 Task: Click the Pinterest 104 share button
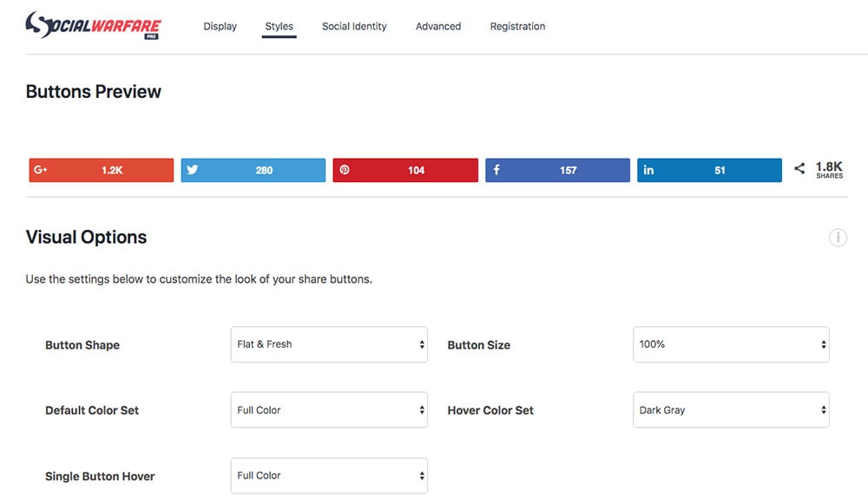(x=405, y=170)
